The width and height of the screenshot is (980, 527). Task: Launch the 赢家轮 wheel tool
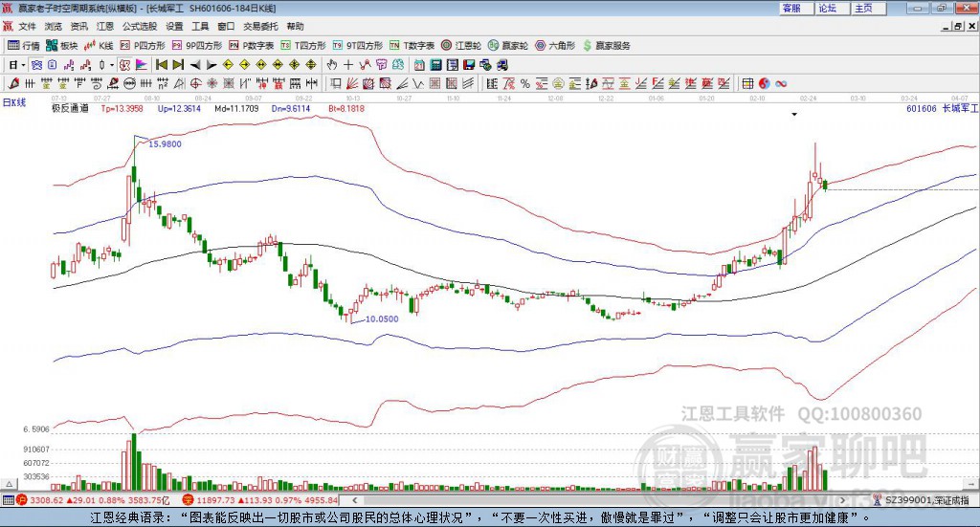508,46
